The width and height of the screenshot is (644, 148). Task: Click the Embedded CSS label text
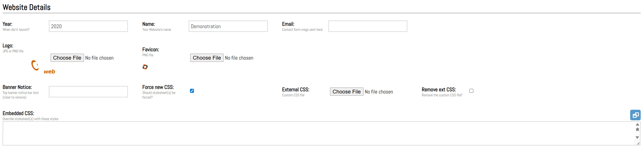pos(18,113)
